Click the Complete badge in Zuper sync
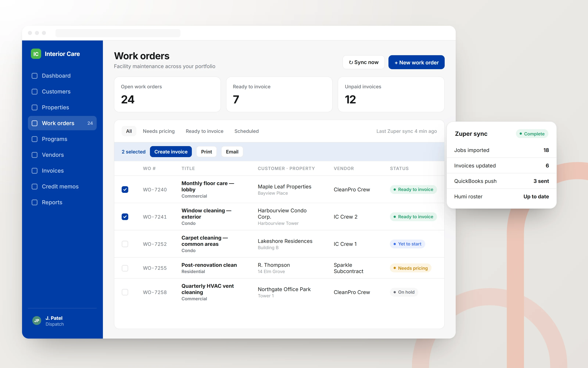 532,134
